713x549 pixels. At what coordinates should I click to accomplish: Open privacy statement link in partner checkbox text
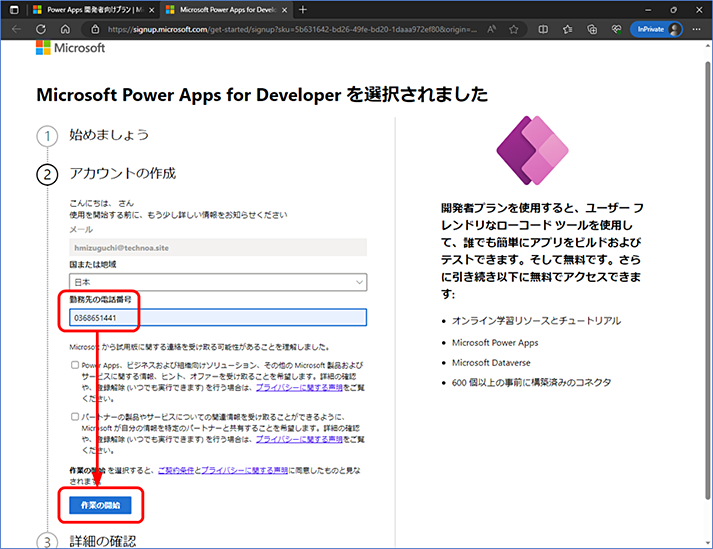tap(299, 439)
